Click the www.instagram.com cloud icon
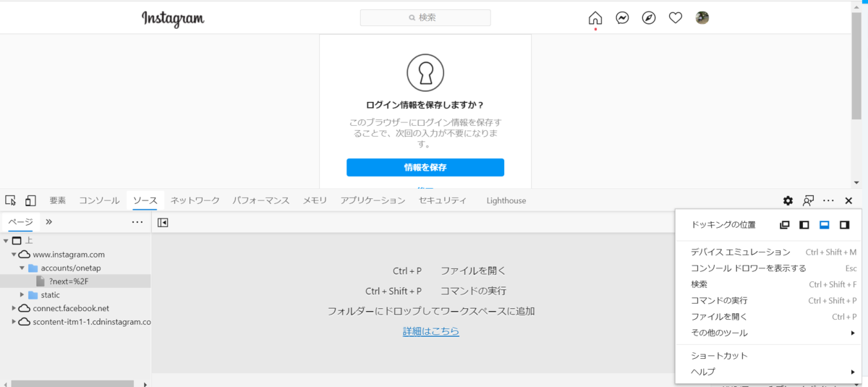The height and width of the screenshot is (387, 868). (x=25, y=255)
